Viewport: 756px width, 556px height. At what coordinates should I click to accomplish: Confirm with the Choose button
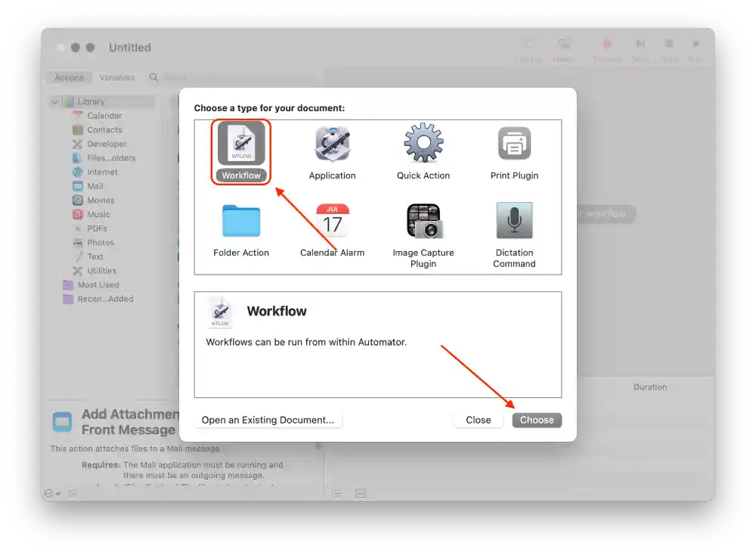[x=537, y=420]
